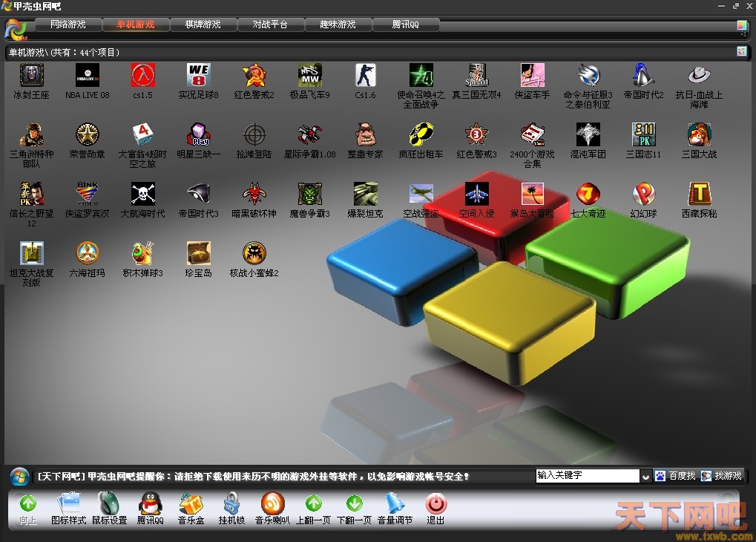Click the 向上 up button
This screenshot has height=542, width=756.
(x=28, y=510)
